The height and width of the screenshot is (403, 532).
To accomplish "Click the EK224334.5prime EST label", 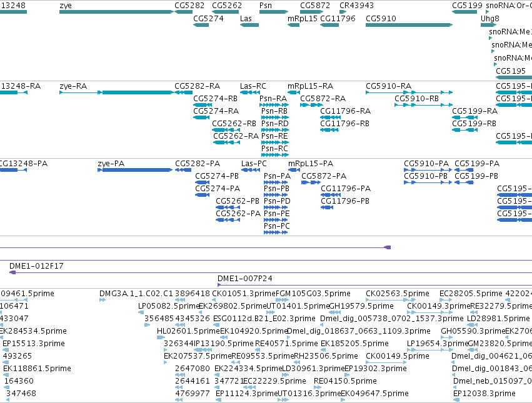I will coord(248,369).
